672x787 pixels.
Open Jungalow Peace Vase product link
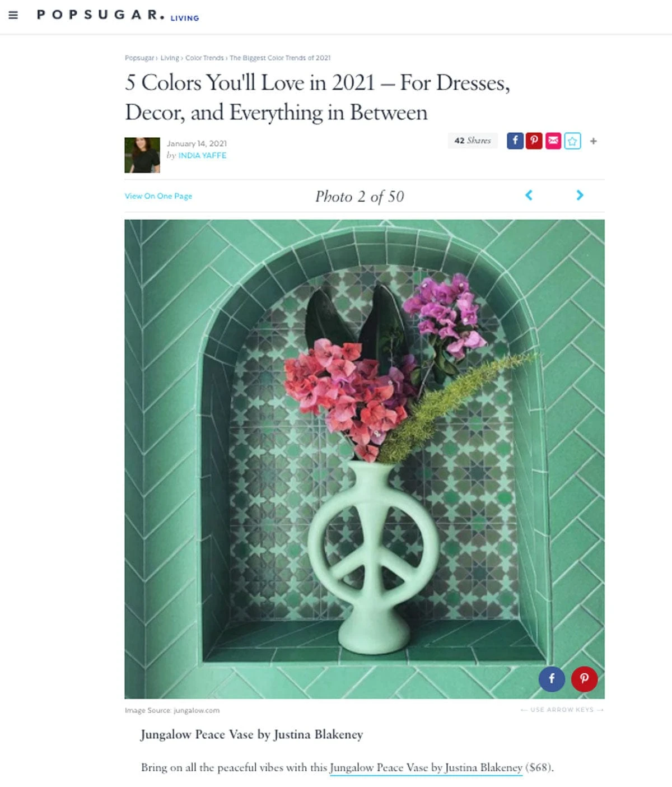click(x=426, y=767)
